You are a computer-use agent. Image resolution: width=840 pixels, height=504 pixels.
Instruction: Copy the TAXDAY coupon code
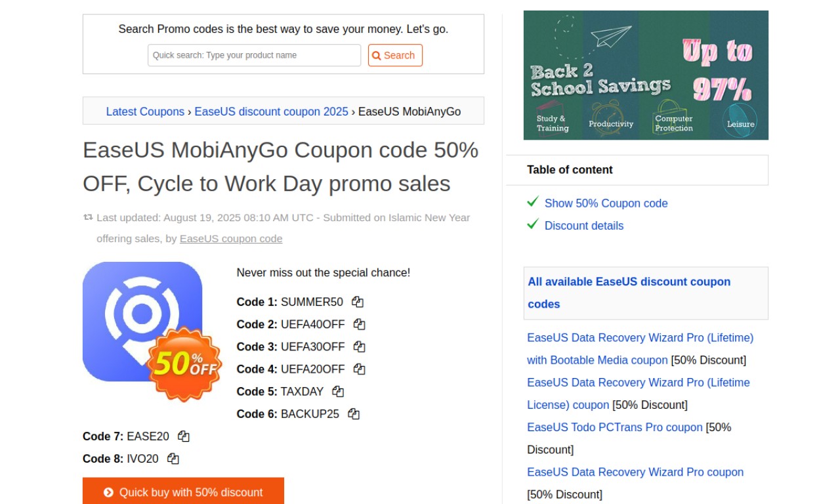(338, 391)
